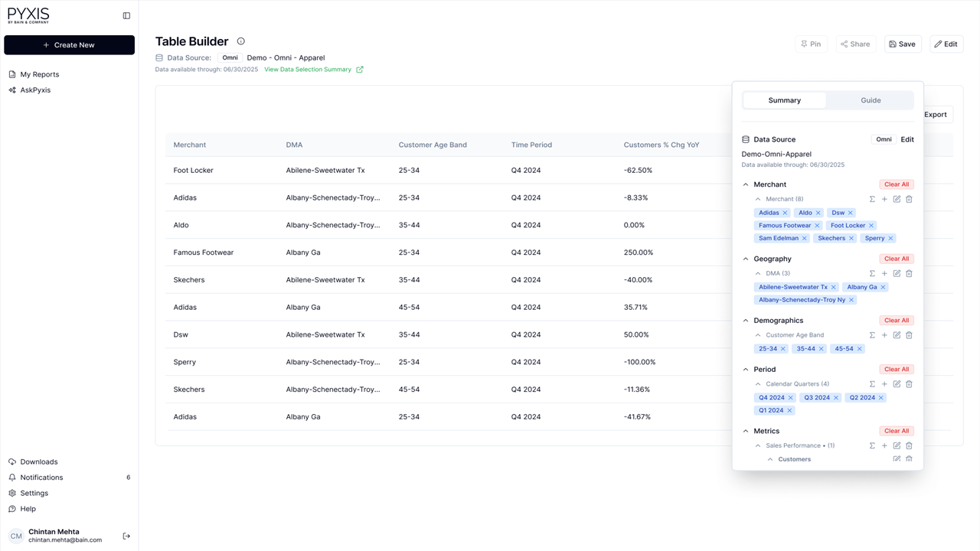The height and width of the screenshot is (551, 980).
Task: Switch to the Guide tab
Action: [x=871, y=100]
